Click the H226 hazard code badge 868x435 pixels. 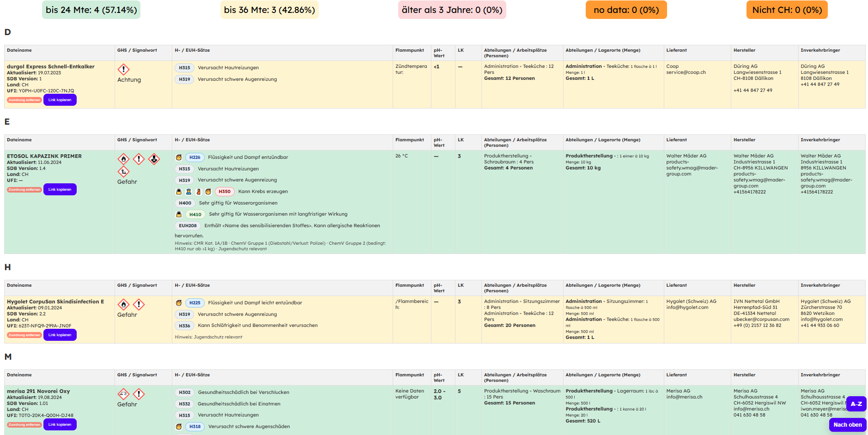pyautogui.click(x=195, y=157)
